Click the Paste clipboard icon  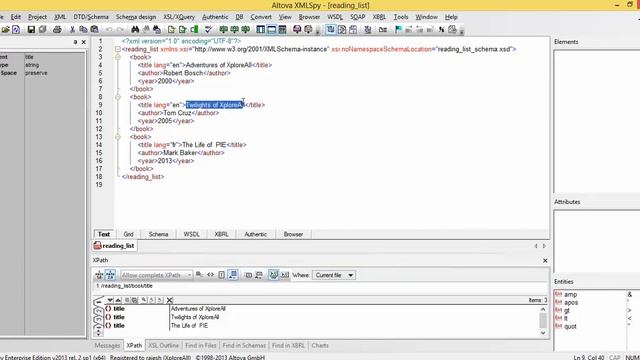[94, 29]
